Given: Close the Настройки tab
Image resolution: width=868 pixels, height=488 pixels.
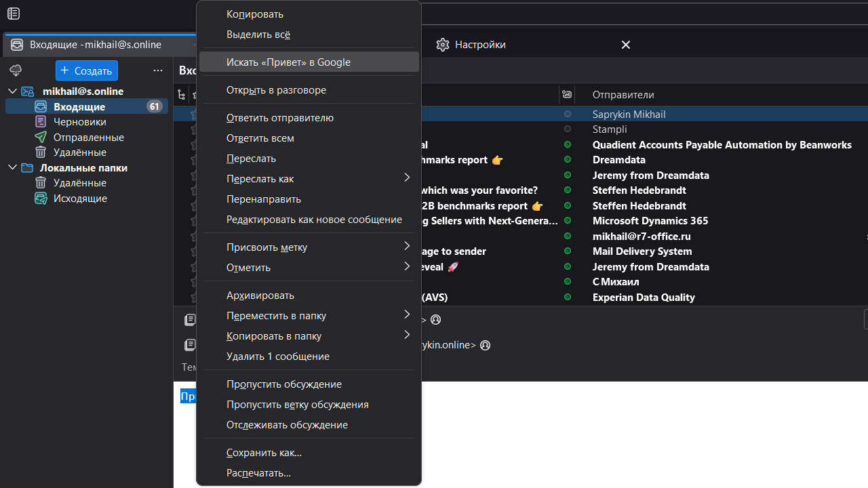Looking at the screenshot, I should tap(626, 45).
